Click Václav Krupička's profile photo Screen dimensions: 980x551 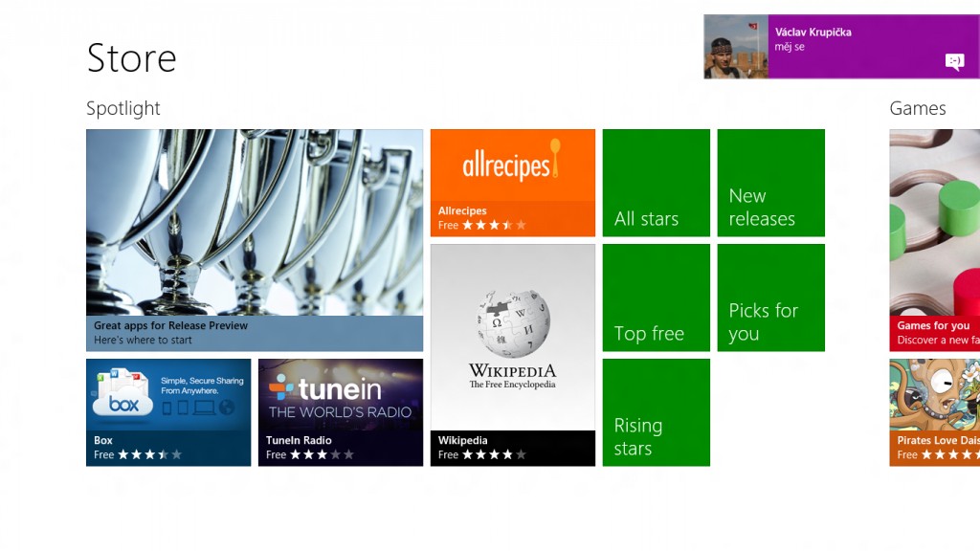[736, 47]
